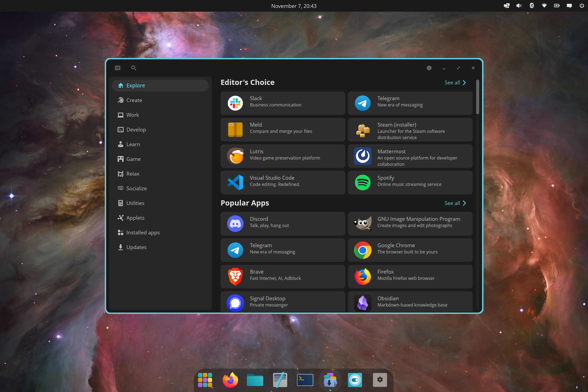Image resolution: width=588 pixels, height=392 pixels.
Task: Open the search magnifier icon
Action: (x=133, y=68)
